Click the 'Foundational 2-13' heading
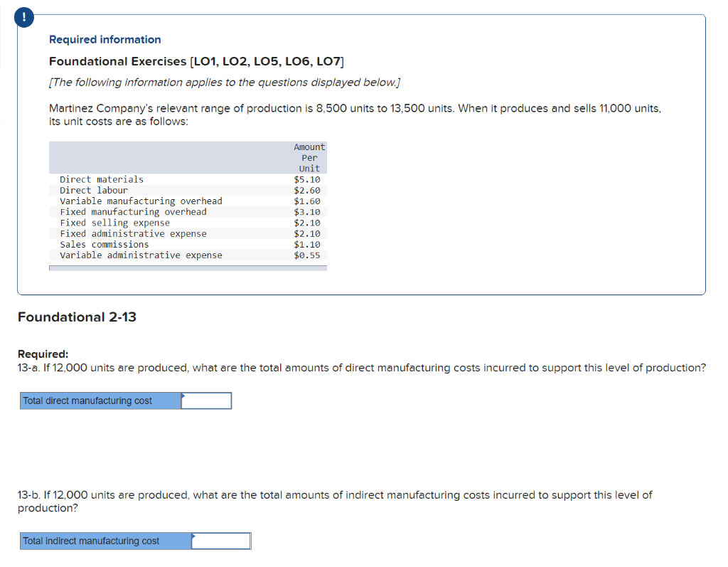The height and width of the screenshot is (567, 728). click(x=77, y=317)
